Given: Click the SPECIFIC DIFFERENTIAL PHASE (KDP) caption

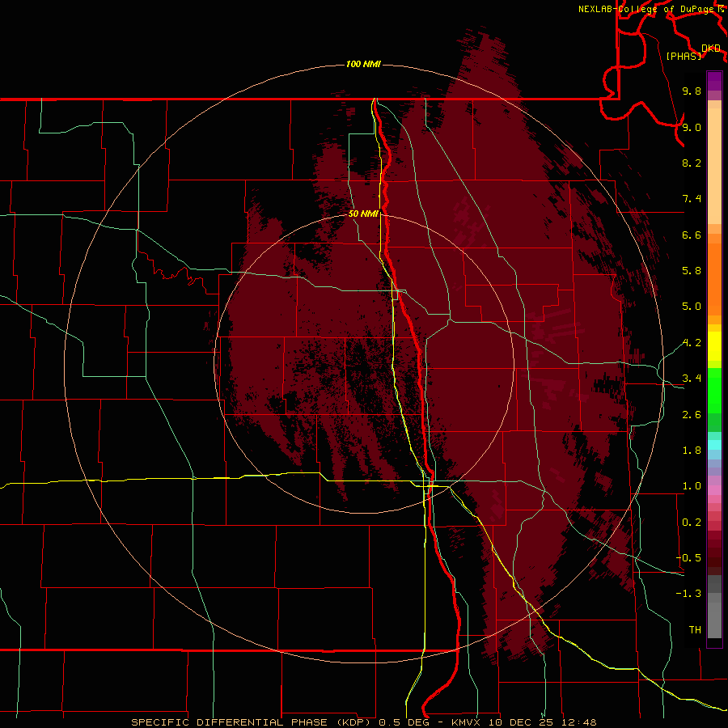Looking at the screenshot, I should [250, 722].
